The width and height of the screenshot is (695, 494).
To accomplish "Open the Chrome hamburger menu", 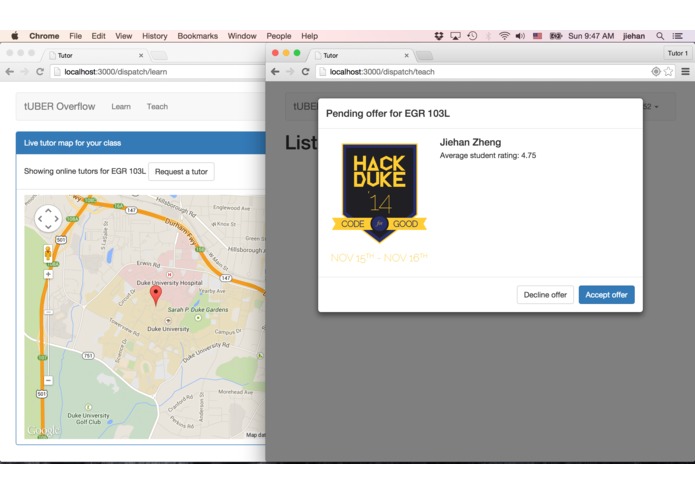I will click(x=685, y=71).
